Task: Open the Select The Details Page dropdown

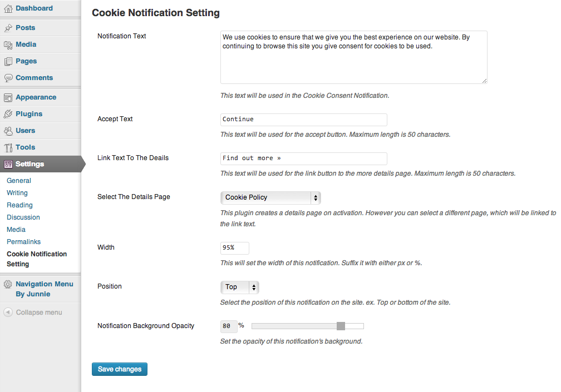Action: click(x=270, y=197)
